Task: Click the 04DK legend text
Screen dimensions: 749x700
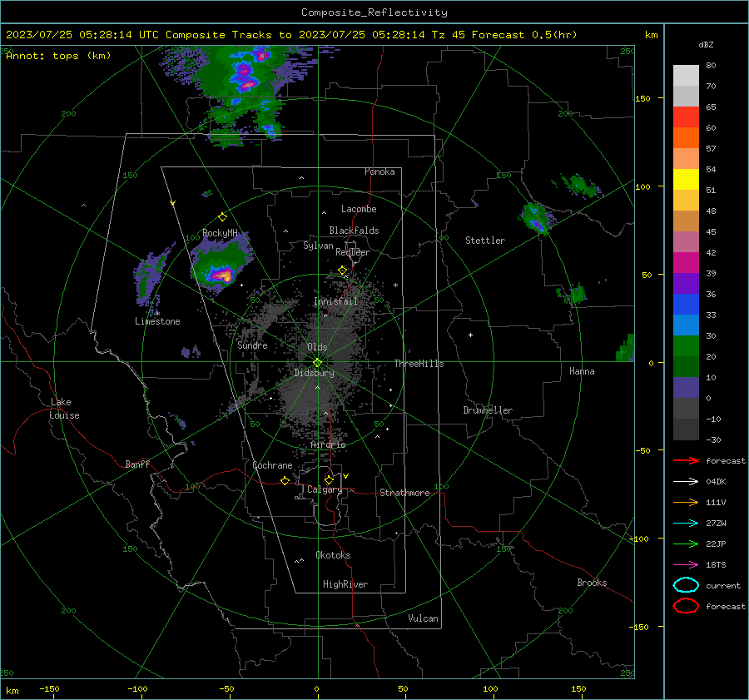Action: [716, 481]
